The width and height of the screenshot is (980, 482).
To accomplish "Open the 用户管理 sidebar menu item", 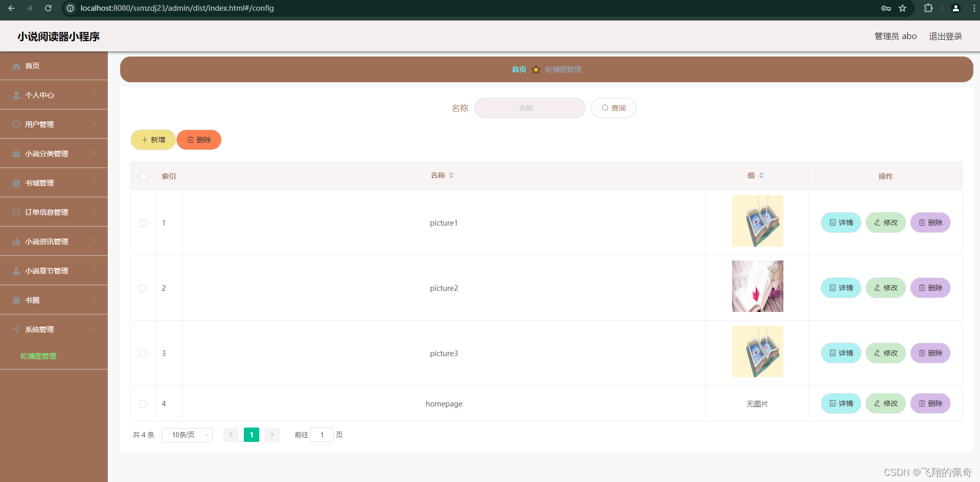I will click(x=54, y=124).
